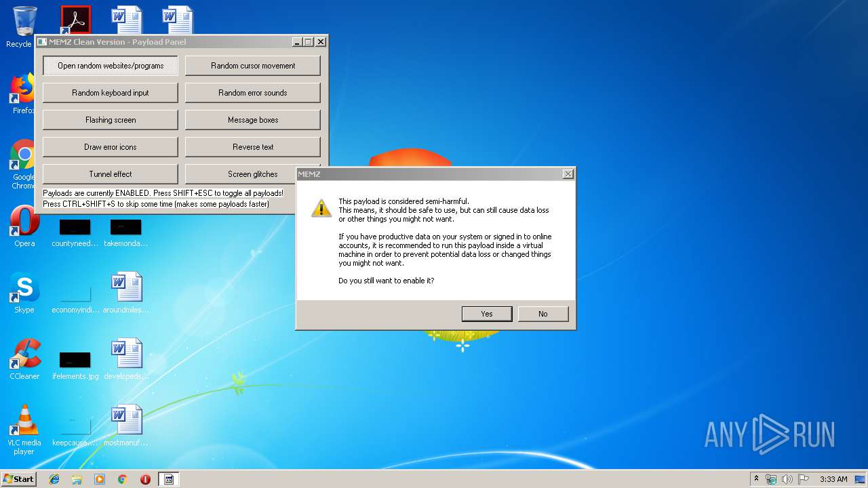Confirm with Yes in MEMZ dialog
This screenshot has height=488, width=868.
pyautogui.click(x=487, y=314)
